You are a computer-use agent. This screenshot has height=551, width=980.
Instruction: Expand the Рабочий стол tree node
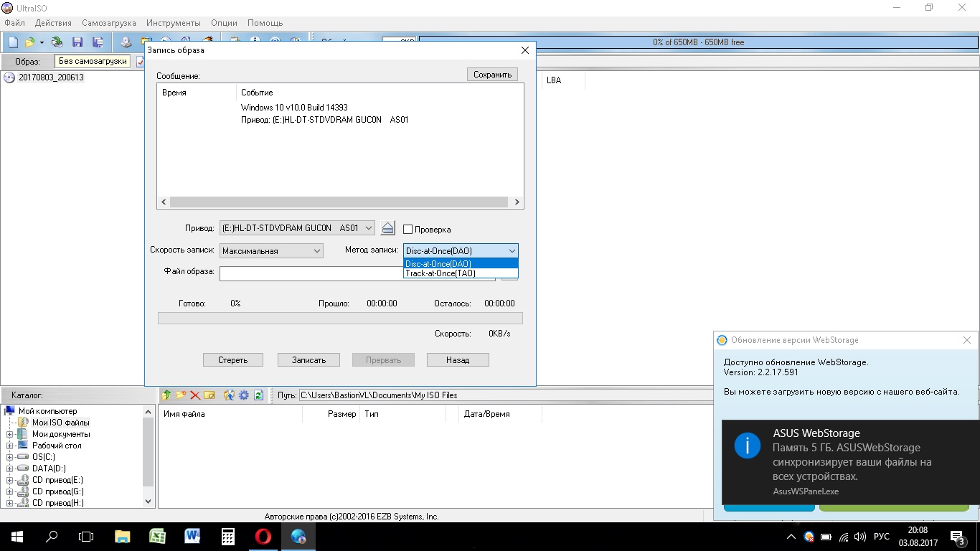[10, 446]
